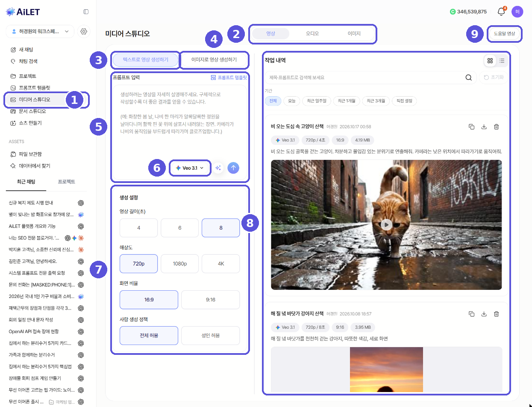This screenshot has width=532, height=407.
Task: Filter history by 직접 설정
Action: click(404, 101)
